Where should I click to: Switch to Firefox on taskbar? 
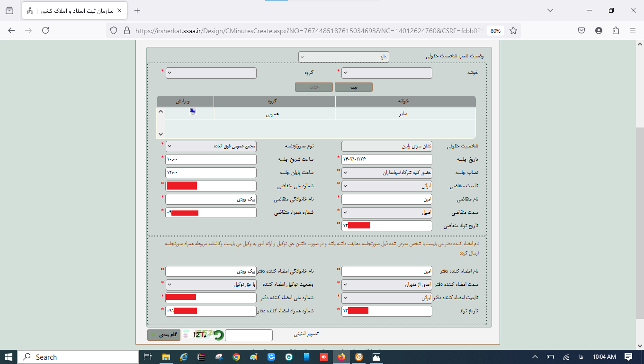coord(341,357)
